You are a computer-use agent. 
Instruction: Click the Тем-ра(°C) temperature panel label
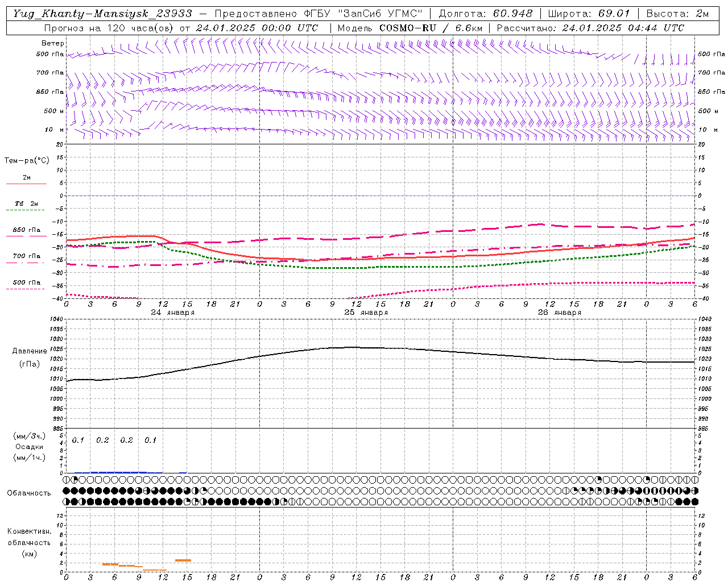[27, 161]
